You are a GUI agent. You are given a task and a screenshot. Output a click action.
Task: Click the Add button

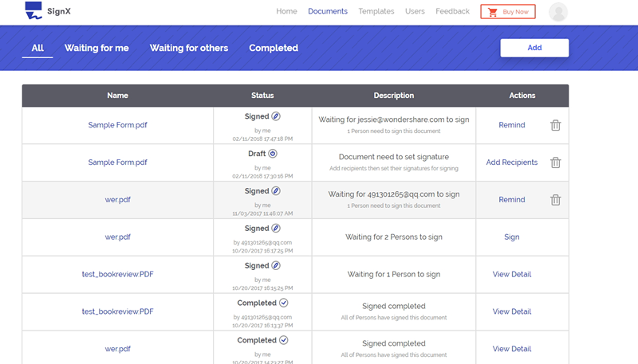click(534, 48)
